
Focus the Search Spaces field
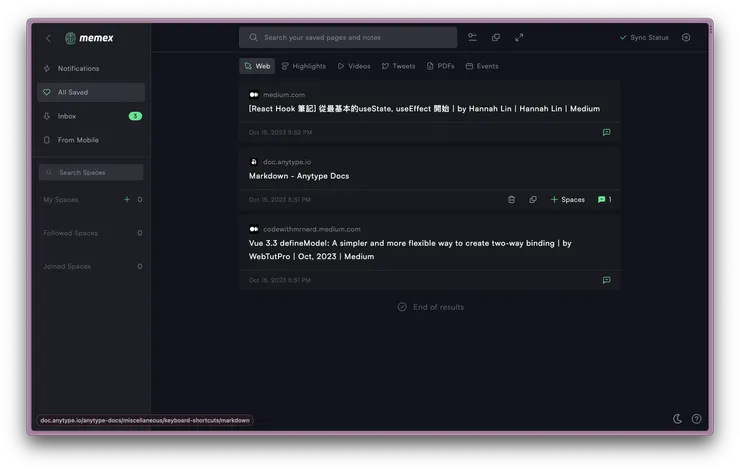(91, 172)
